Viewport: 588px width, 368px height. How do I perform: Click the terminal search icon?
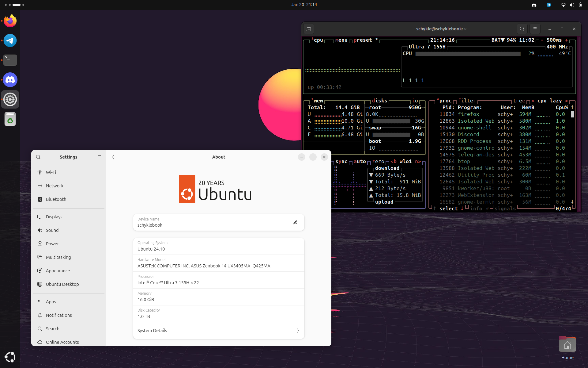[522, 29]
